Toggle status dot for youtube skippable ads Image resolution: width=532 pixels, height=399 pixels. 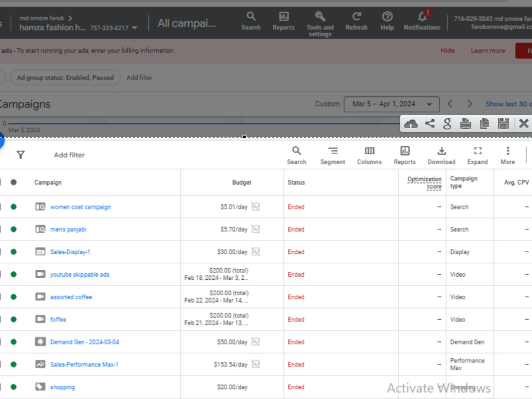[14, 274]
